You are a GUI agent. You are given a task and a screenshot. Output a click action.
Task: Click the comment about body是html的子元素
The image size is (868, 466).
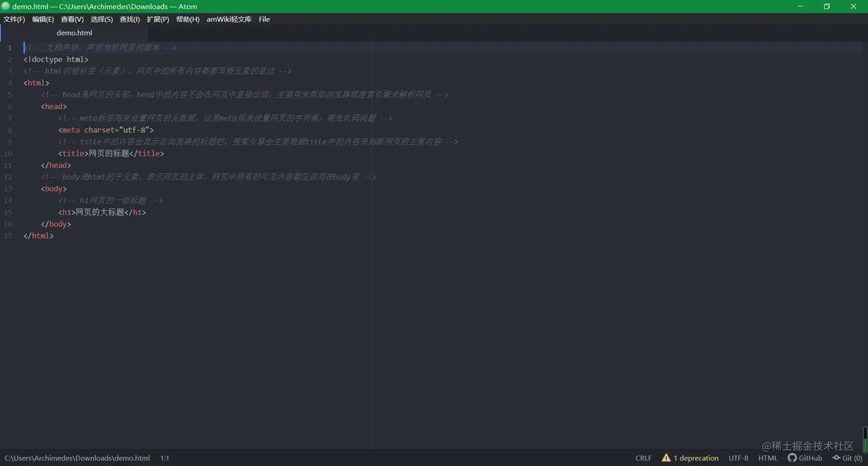[208, 177]
